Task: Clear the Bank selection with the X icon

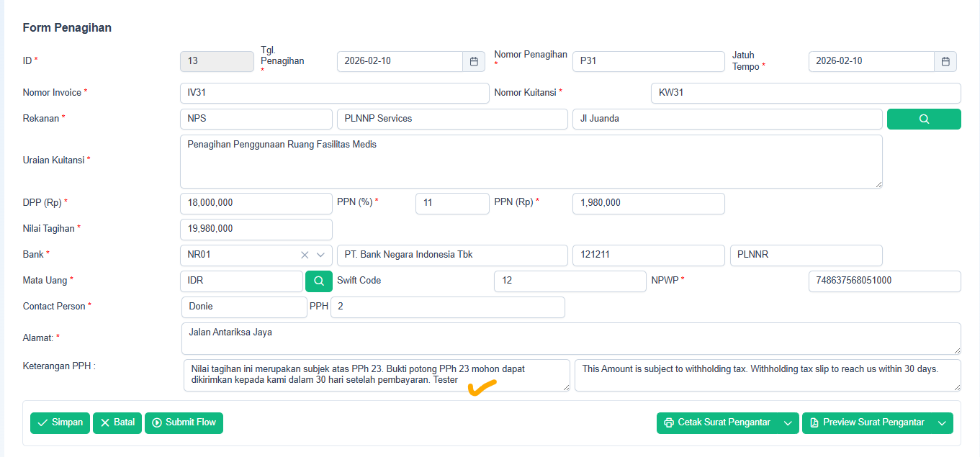Action: tap(305, 255)
